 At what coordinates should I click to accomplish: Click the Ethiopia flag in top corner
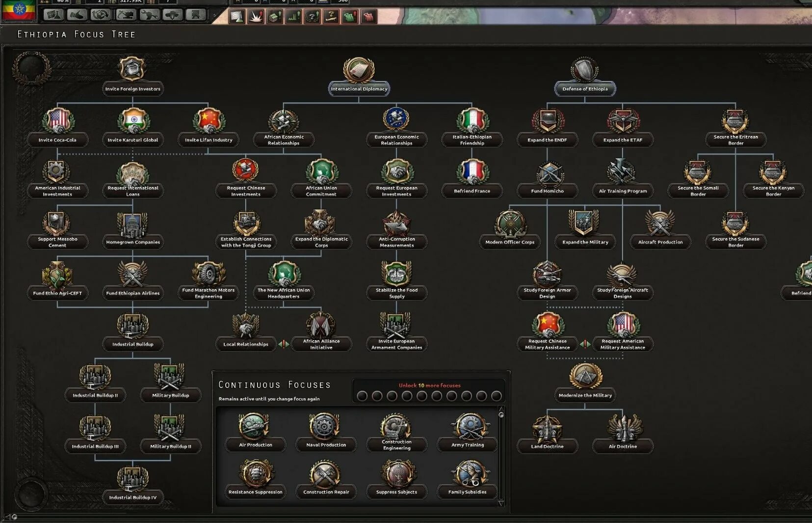19,9
